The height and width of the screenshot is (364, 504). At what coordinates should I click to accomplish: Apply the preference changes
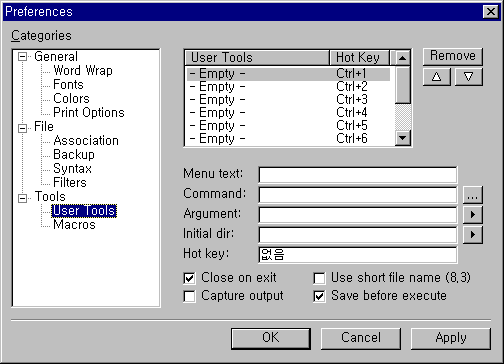click(x=451, y=338)
